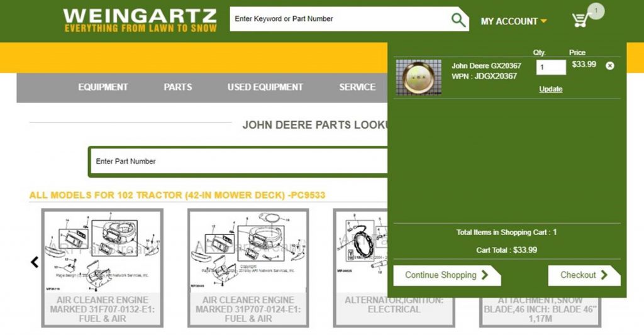Image resolution: width=644 pixels, height=335 pixels.
Task: Click the previous carousel arrow
Action: point(35,262)
